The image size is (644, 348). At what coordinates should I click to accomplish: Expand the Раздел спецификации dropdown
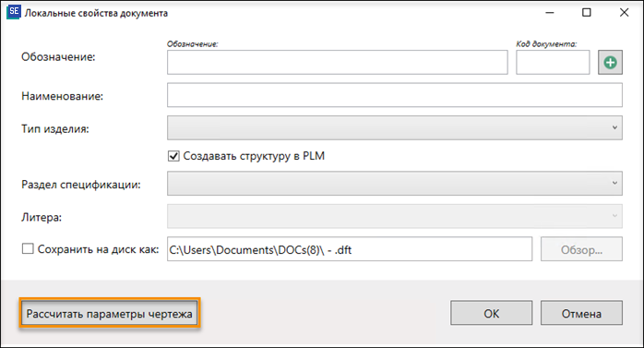coord(394,184)
